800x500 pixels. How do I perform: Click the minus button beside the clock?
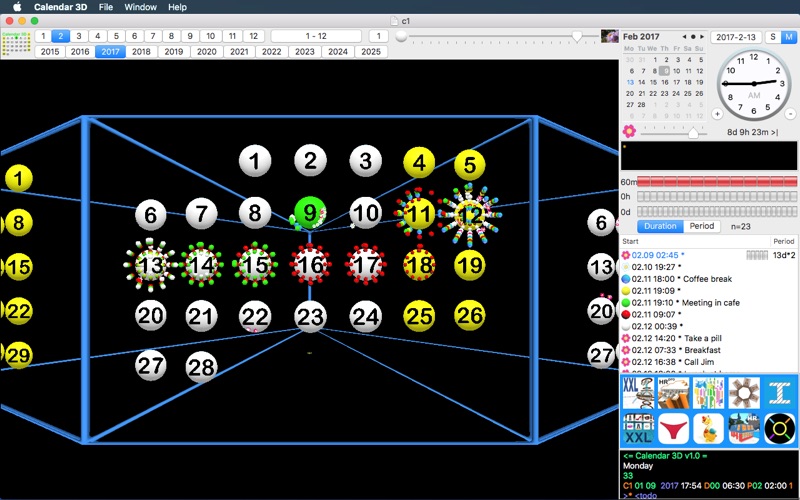click(790, 114)
